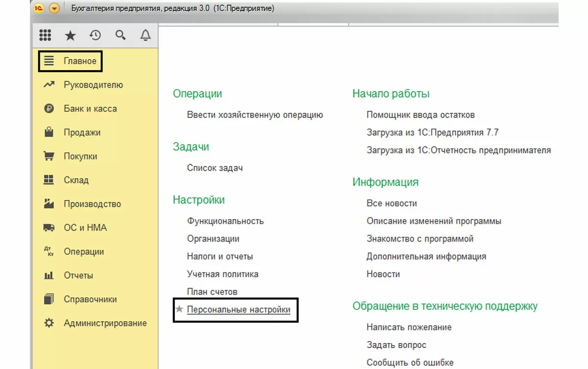Click Загрузка из 1С:Отчетность предпринимателя
588x369 pixels.
click(x=459, y=150)
